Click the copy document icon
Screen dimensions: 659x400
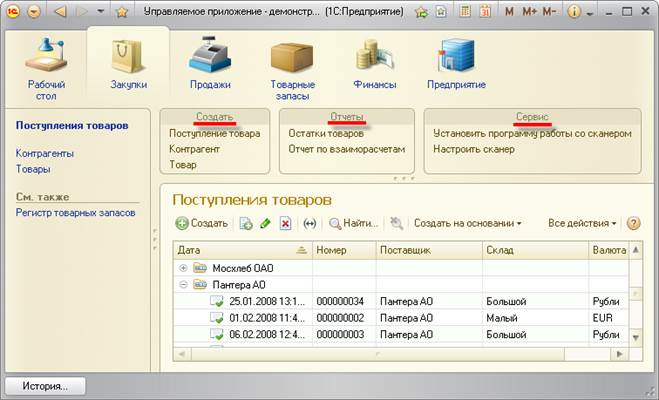(246, 224)
